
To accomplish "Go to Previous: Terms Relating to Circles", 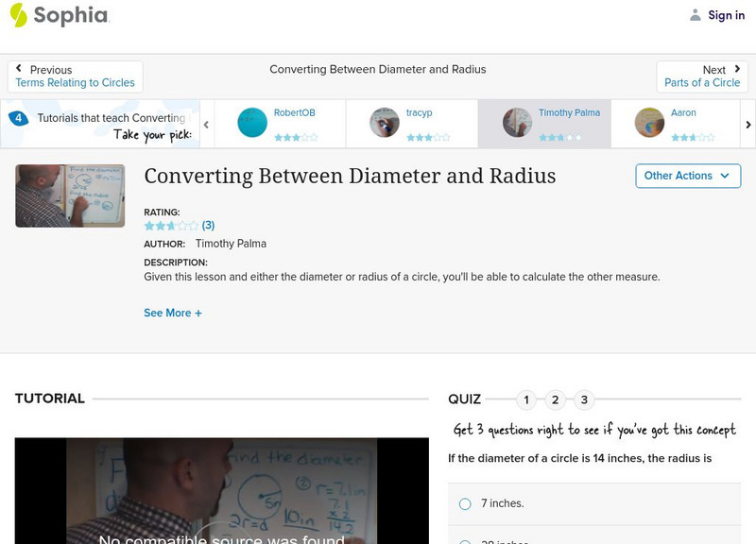I will coord(76,76).
